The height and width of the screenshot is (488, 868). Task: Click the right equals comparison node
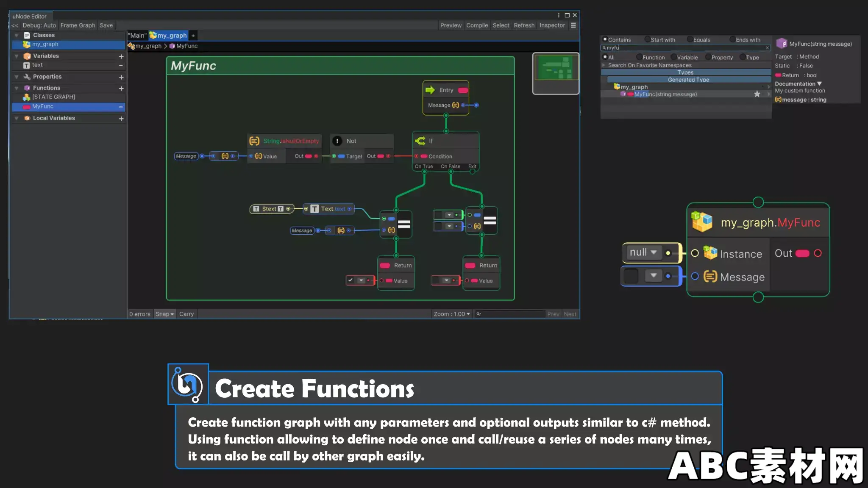pyautogui.click(x=481, y=220)
